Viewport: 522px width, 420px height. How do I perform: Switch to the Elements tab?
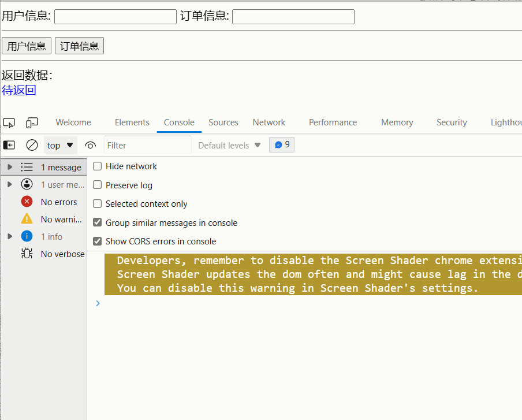(132, 122)
